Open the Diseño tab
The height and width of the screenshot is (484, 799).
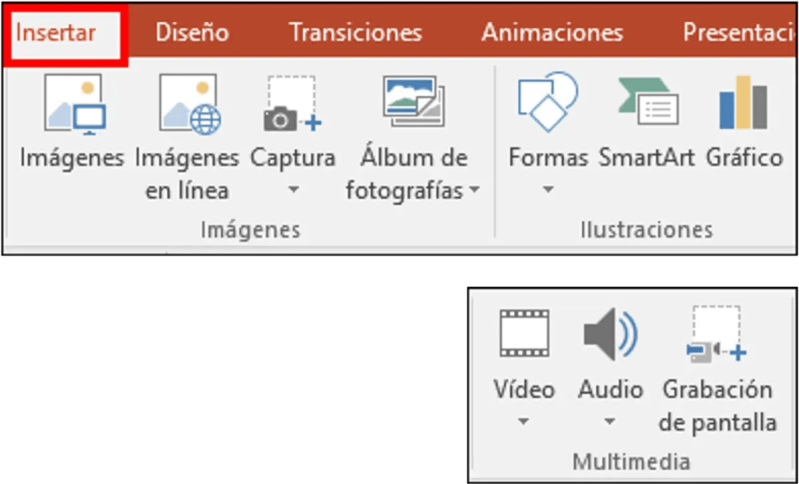click(x=192, y=33)
